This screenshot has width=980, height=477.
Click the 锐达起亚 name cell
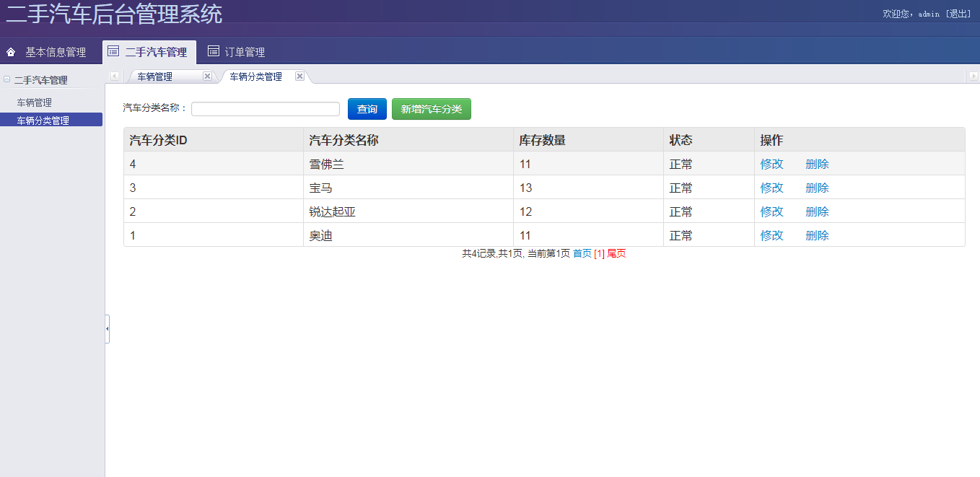point(408,211)
